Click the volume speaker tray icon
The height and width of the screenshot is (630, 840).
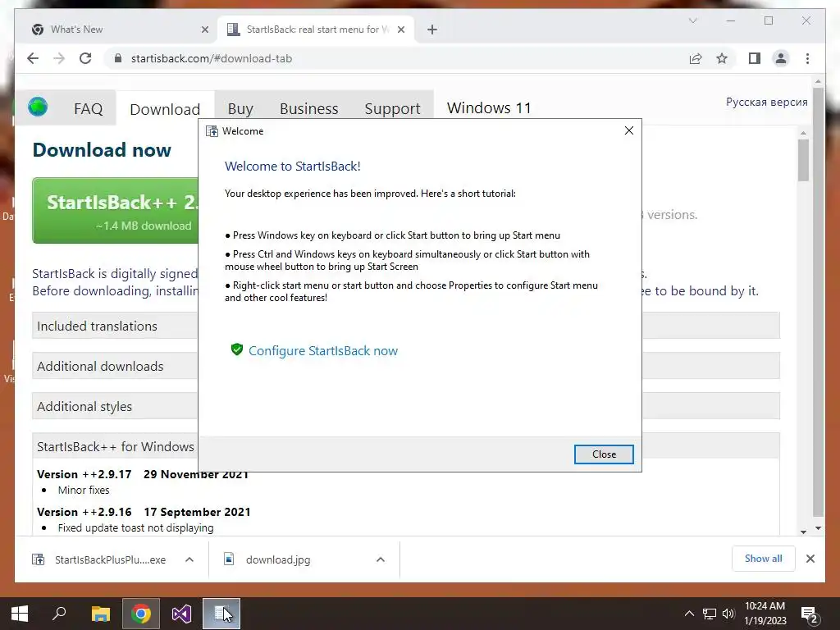(728, 614)
